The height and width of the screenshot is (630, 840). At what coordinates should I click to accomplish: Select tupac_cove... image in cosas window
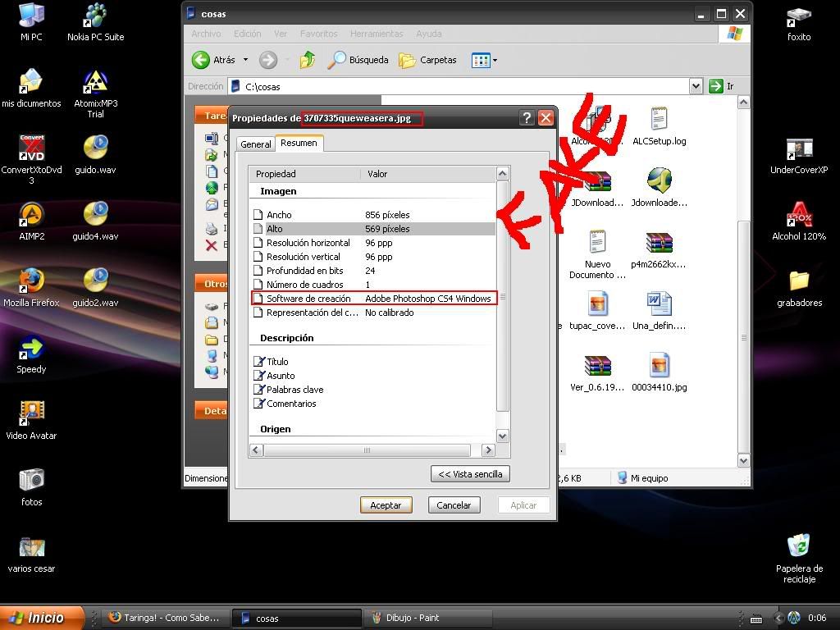(x=597, y=311)
